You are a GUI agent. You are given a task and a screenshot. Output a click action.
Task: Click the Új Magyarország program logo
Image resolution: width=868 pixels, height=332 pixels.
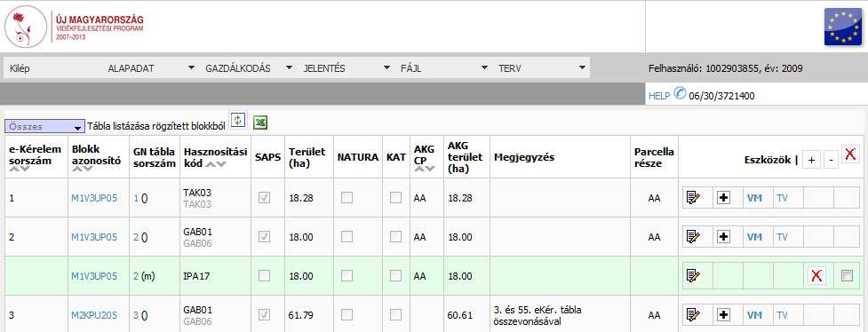(x=74, y=27)
